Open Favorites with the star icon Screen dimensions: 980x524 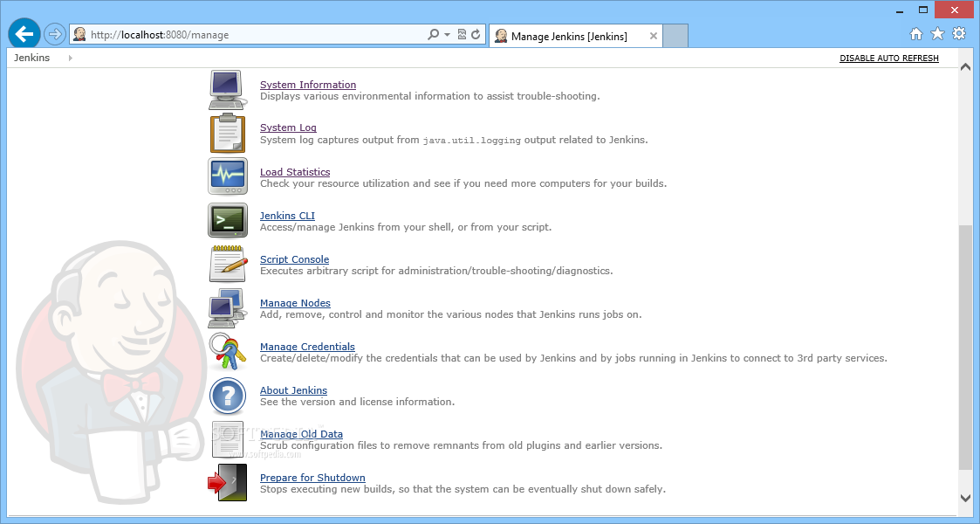937,34
